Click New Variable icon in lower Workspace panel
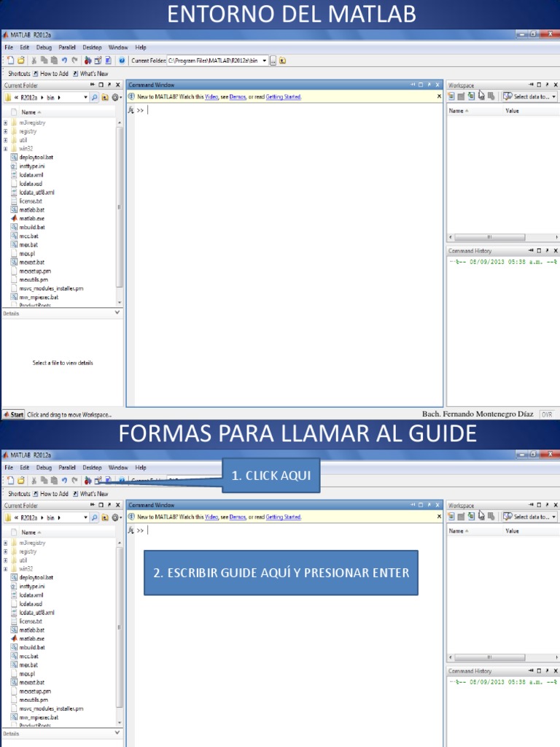Viewport: 560px width, 747px height. (451, 516)
